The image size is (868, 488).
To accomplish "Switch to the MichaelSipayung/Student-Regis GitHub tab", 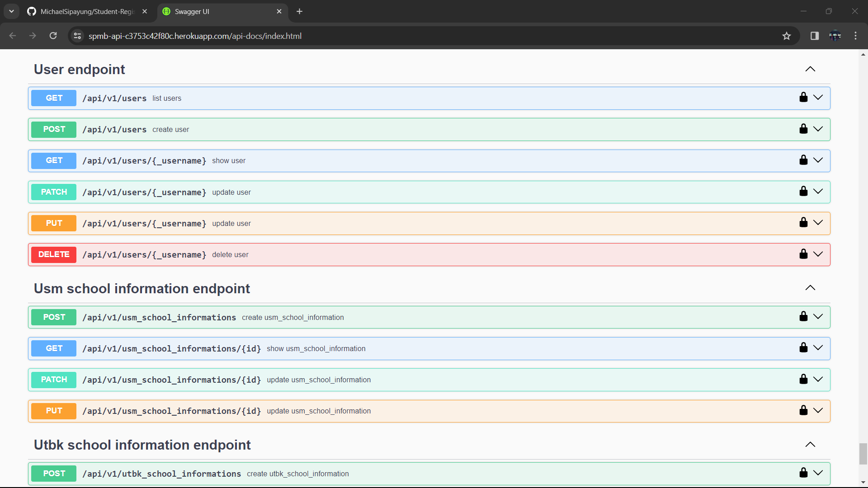I will pos(87,12).
